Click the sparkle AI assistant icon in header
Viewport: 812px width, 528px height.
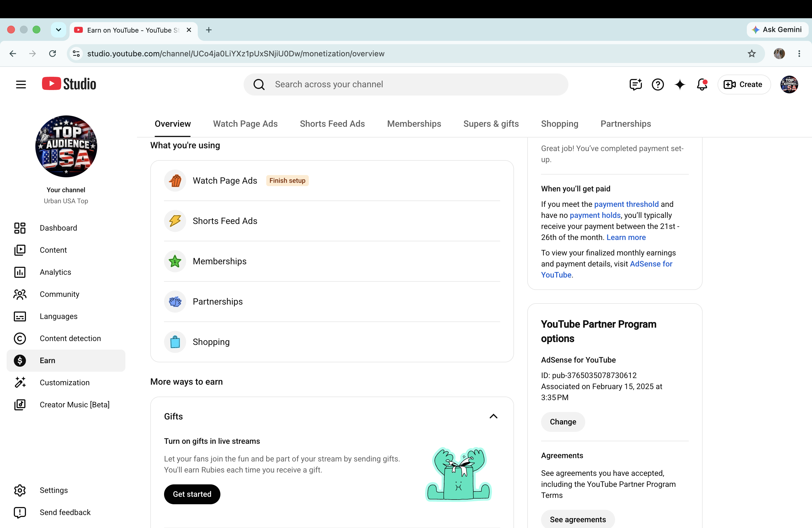tap(680, 84)
